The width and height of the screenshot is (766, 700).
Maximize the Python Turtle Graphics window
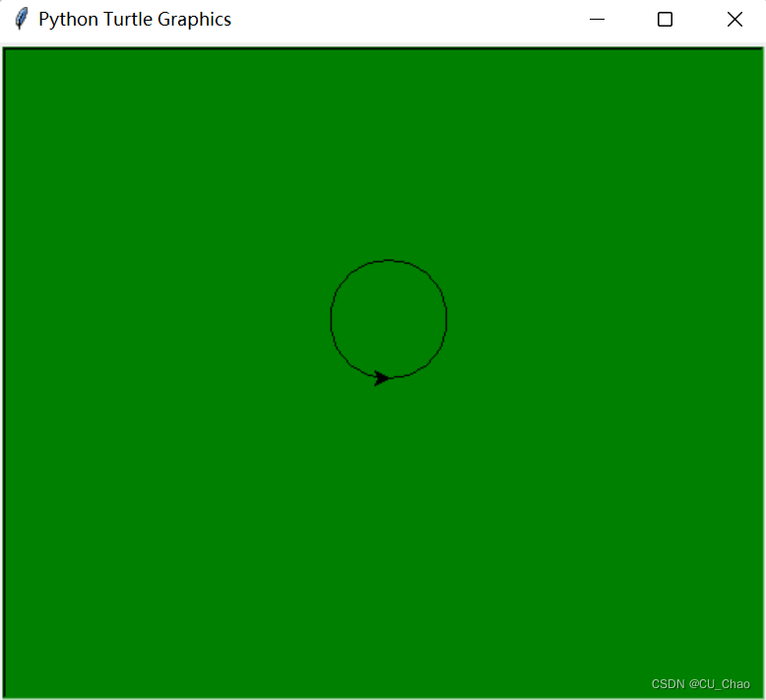click(665, 20)
